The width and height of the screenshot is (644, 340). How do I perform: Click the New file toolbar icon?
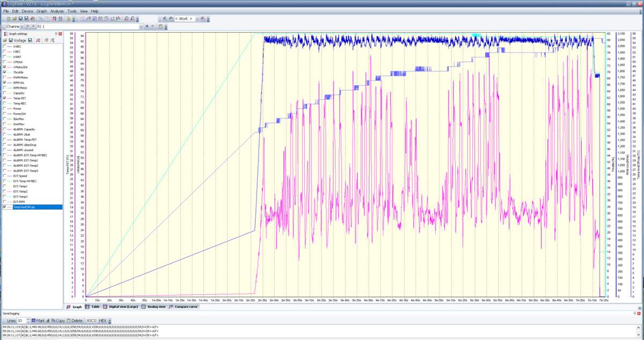pyautogui.click(x=8, y=18)
